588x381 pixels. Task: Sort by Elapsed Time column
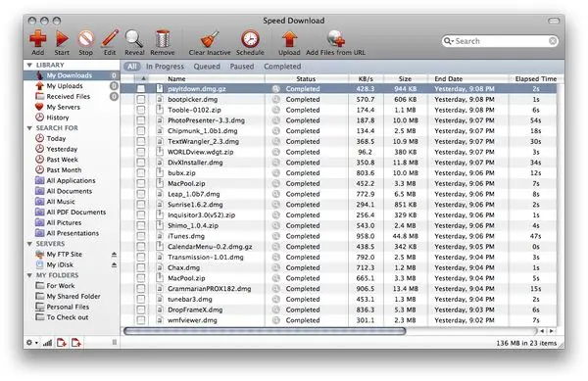(x=536, y=78)
